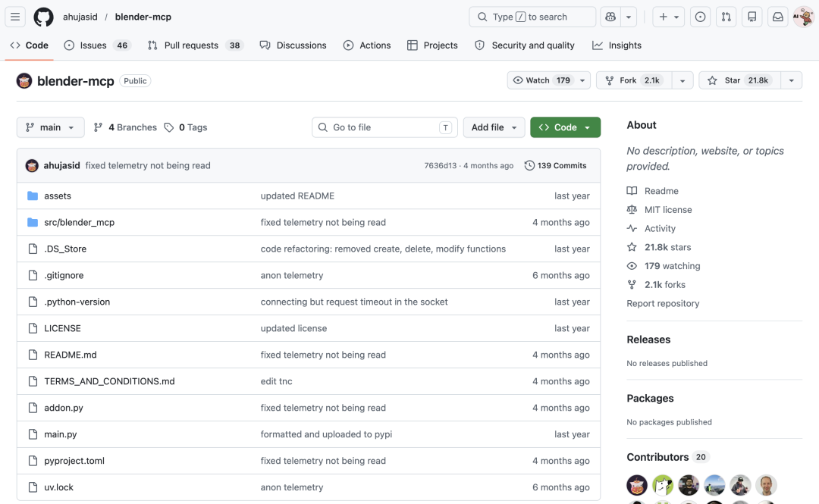The height and width of the screenshot is (504, 819).
Task: Open the Create new plus dropdown
Action: (669, 17)
